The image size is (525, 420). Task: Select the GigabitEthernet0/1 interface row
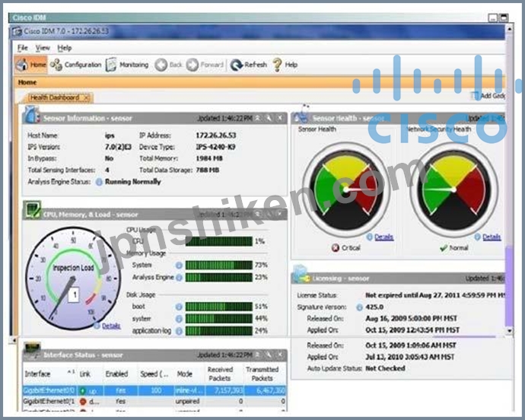click(154, 401)
